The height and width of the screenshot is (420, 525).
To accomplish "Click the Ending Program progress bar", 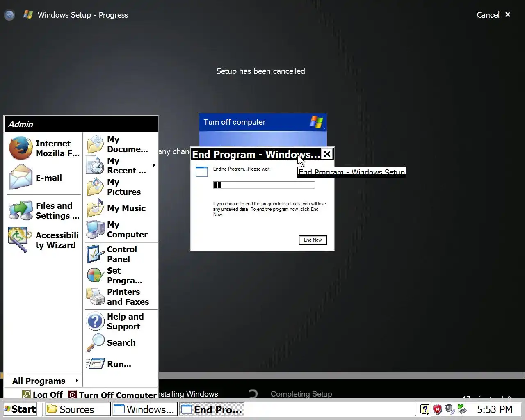I will [264, 185].
